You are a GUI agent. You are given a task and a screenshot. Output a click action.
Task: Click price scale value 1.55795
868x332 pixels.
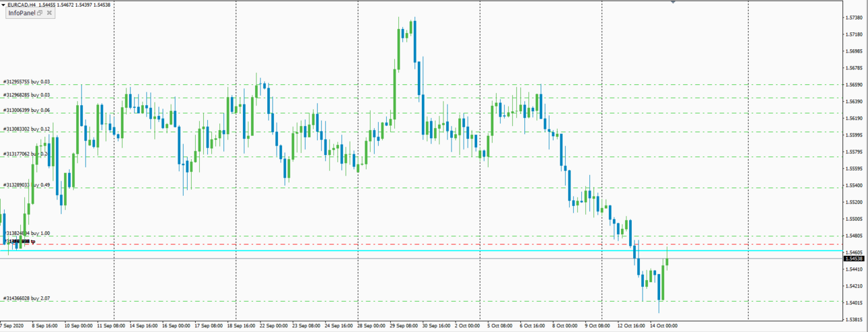tap(855, 152)
